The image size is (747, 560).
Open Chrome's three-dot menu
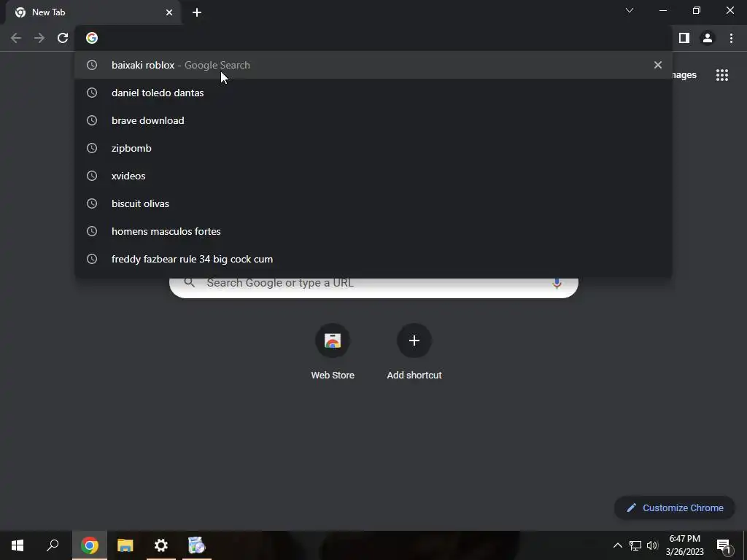pyautogui.click(x=731, y=38)
